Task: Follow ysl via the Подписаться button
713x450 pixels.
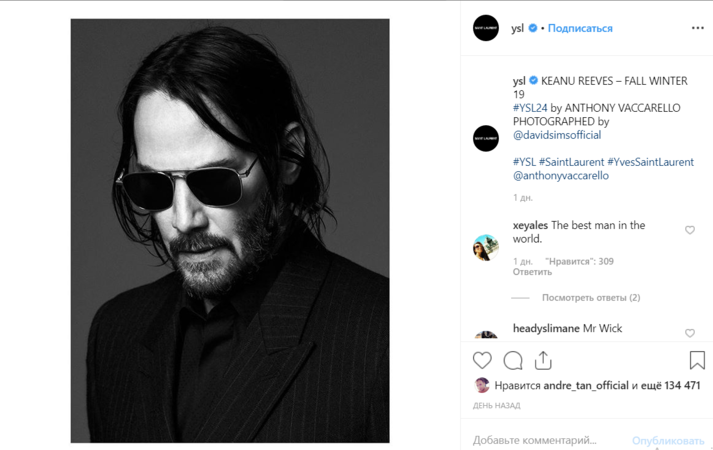Action: tap(580, 28)
